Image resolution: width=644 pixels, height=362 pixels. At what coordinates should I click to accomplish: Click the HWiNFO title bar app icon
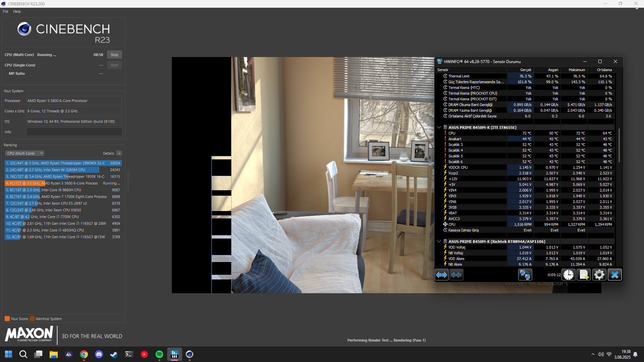coord(440,61)
